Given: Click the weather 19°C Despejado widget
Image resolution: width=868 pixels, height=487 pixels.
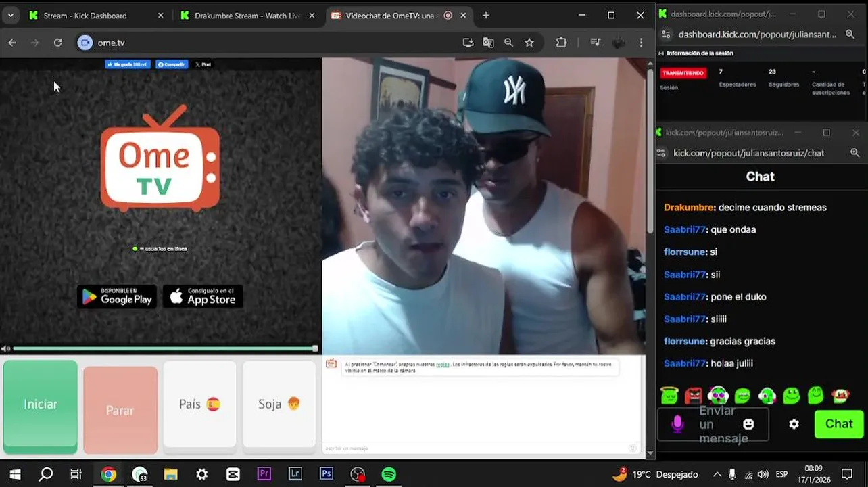Looking at the screenshot, I should pos(654,474).
